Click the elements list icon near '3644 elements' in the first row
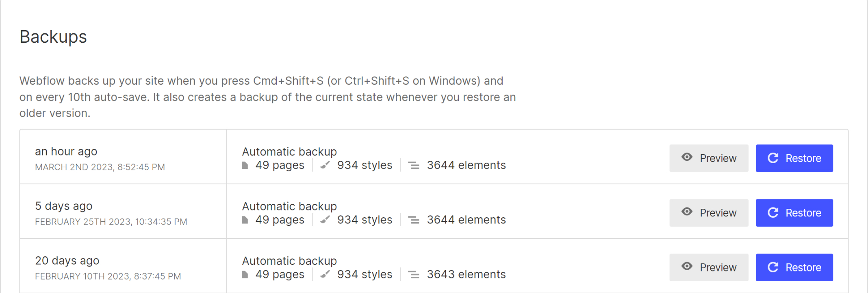The image size is (868, 293). click(x=414, y=165)
